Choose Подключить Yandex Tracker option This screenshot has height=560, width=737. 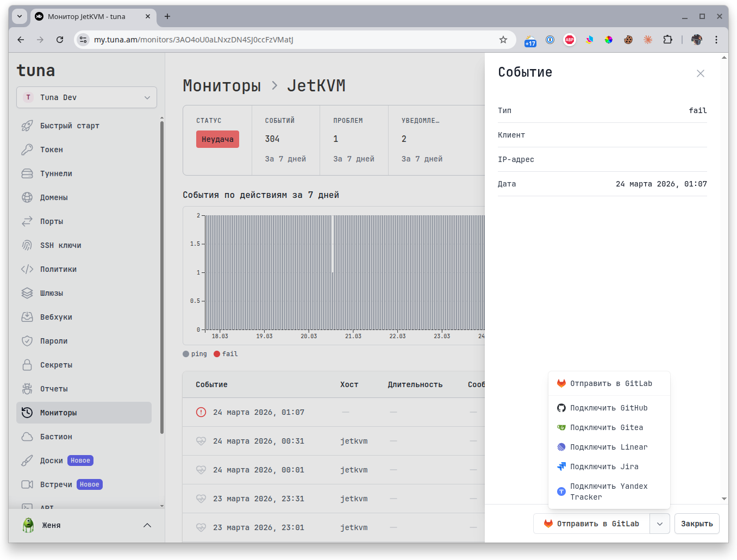608,491
